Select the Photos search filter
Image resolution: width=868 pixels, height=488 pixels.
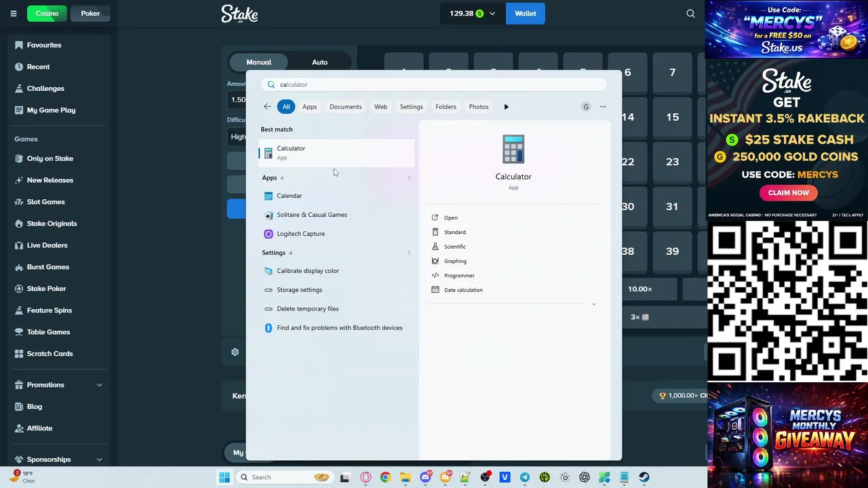point(478,106)
